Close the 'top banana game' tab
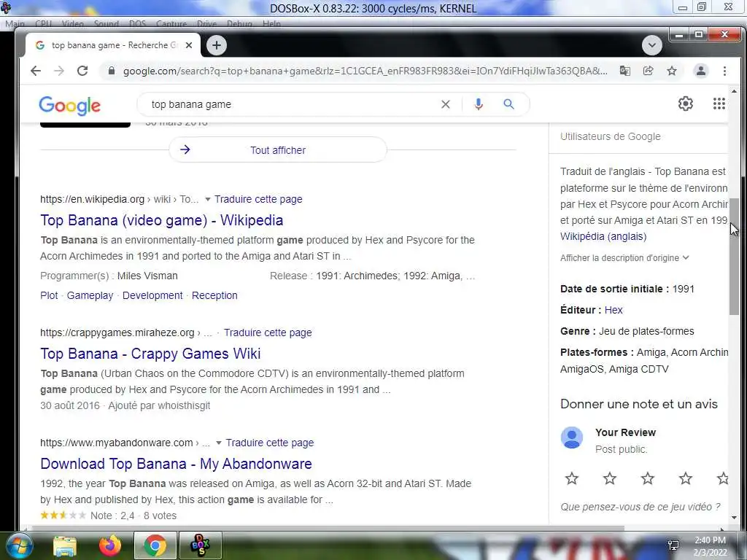 tap(189, 45)
